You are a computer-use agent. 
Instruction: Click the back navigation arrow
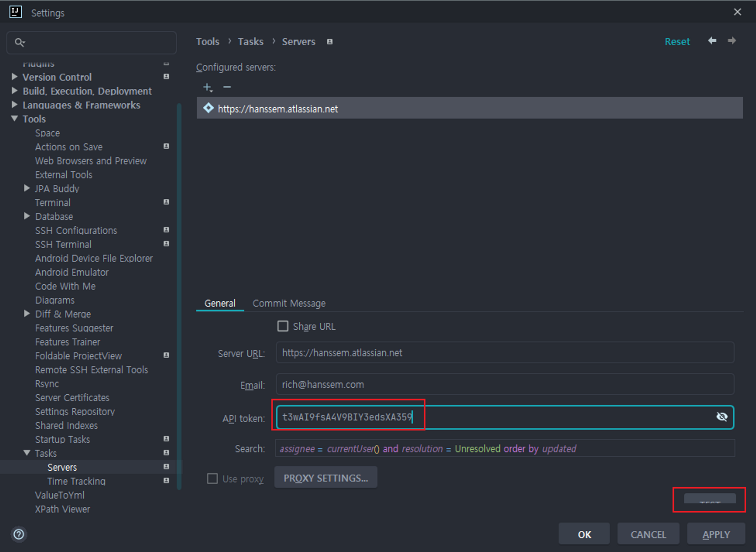(x=712, y=41)
